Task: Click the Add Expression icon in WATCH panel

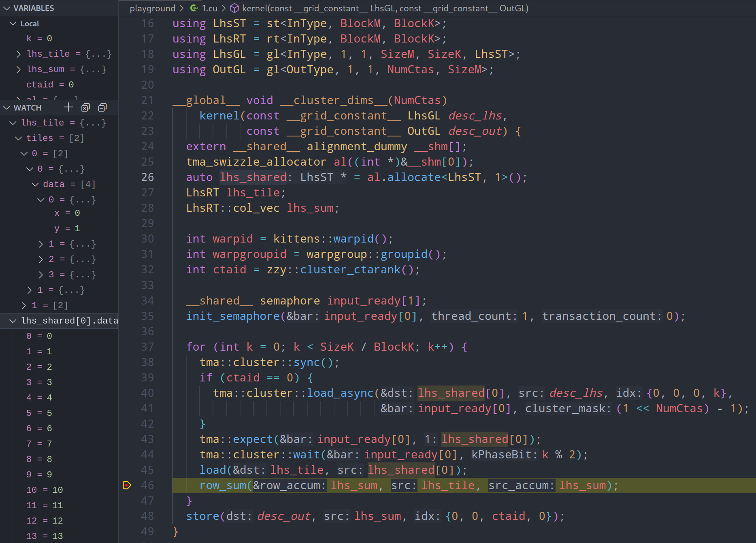Action: 68,107
